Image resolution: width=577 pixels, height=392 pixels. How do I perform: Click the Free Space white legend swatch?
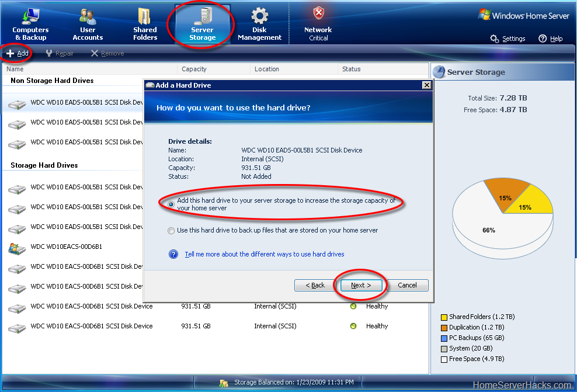point(444,359)
